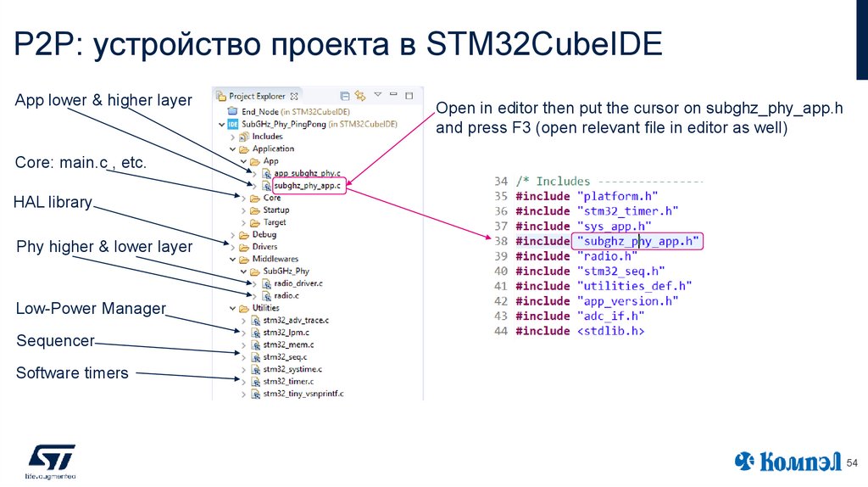Minimize the Project Explorer panel
The width and height of the screenshot is (868, 487).
click(x=393, y=95)
